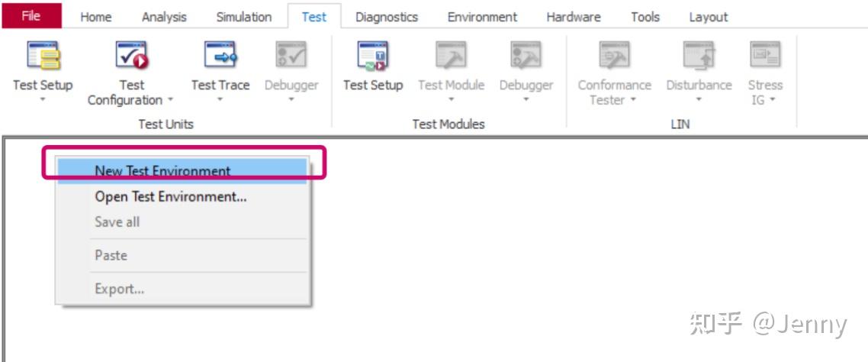This screenshot has height=362, width=868.
Task: Switch to the Simulation ribbon tab
Action: (243, 17)
